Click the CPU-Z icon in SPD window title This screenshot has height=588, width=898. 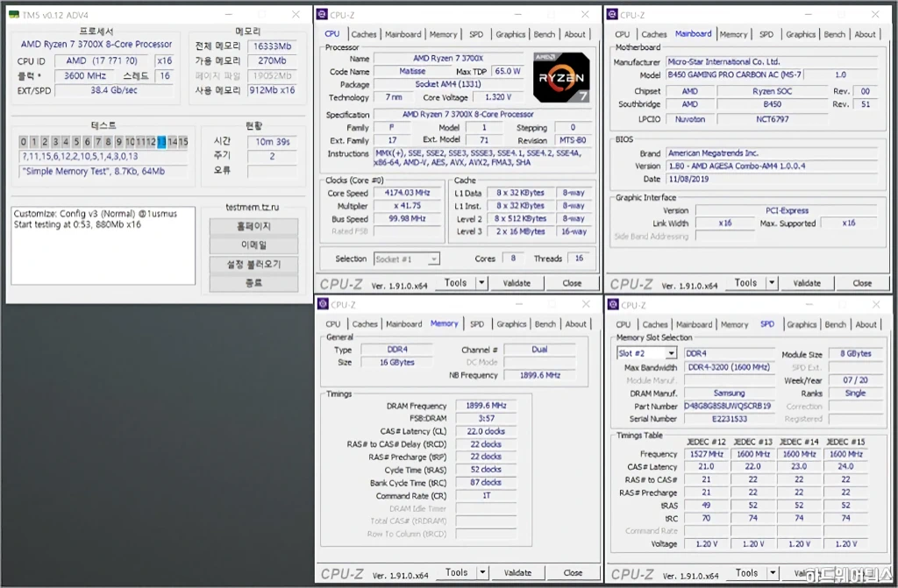pyautogui.click(x=613, y=305)
